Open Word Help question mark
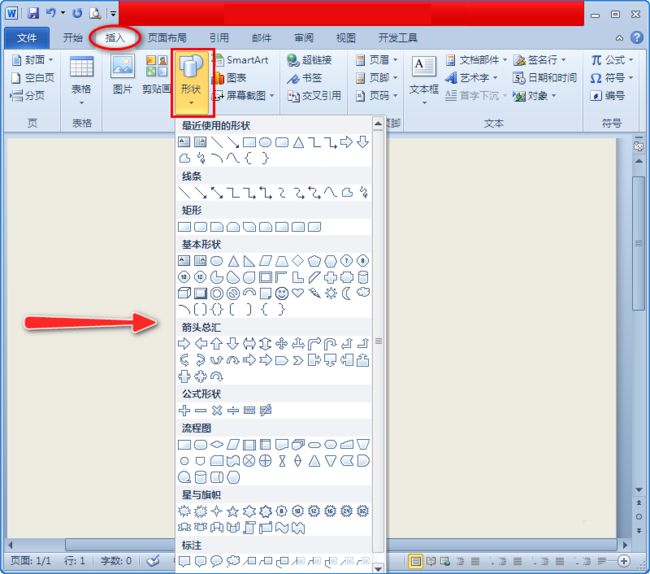This screenshot has width=650, height=574. point(637,38)
